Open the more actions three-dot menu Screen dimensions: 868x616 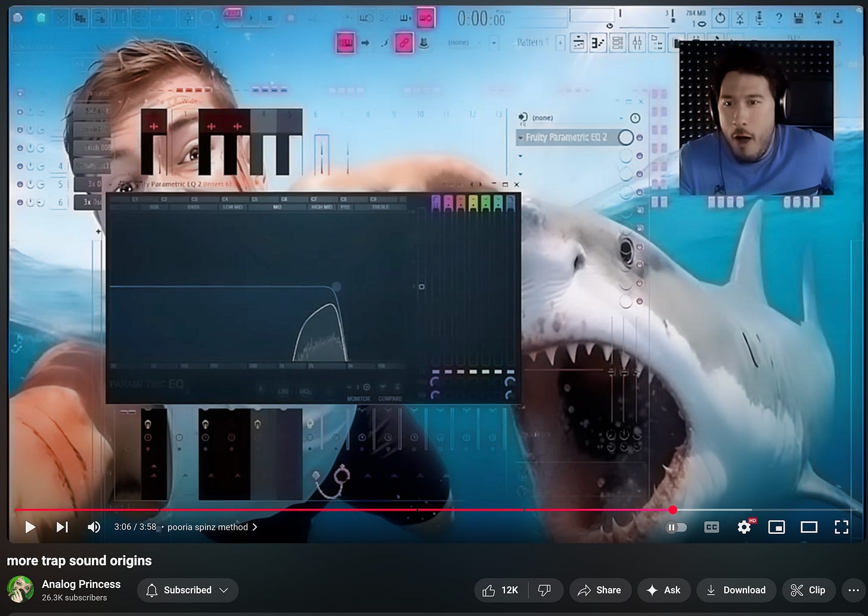point(853,590)
